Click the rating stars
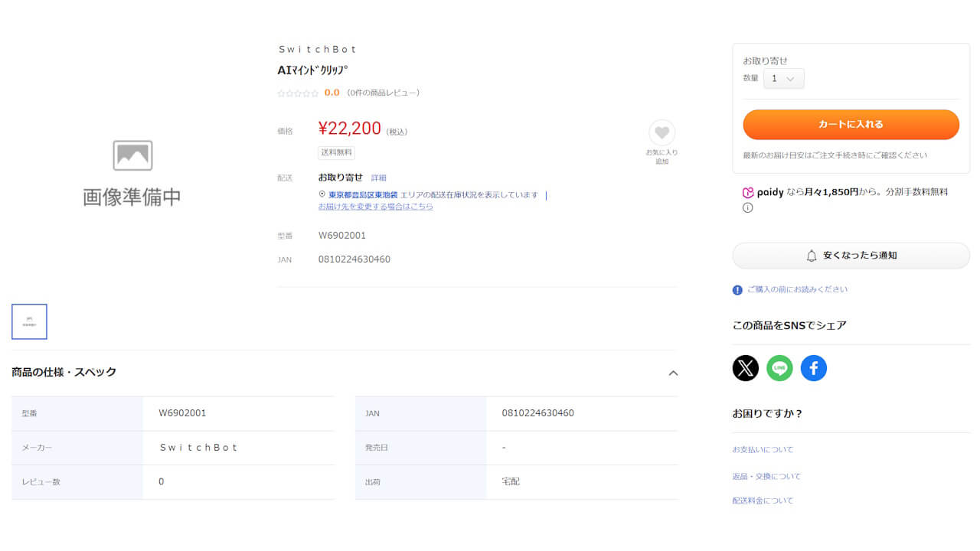Image resolution: width=980 pixels, height=551 pixels. (x=298, y=93)
